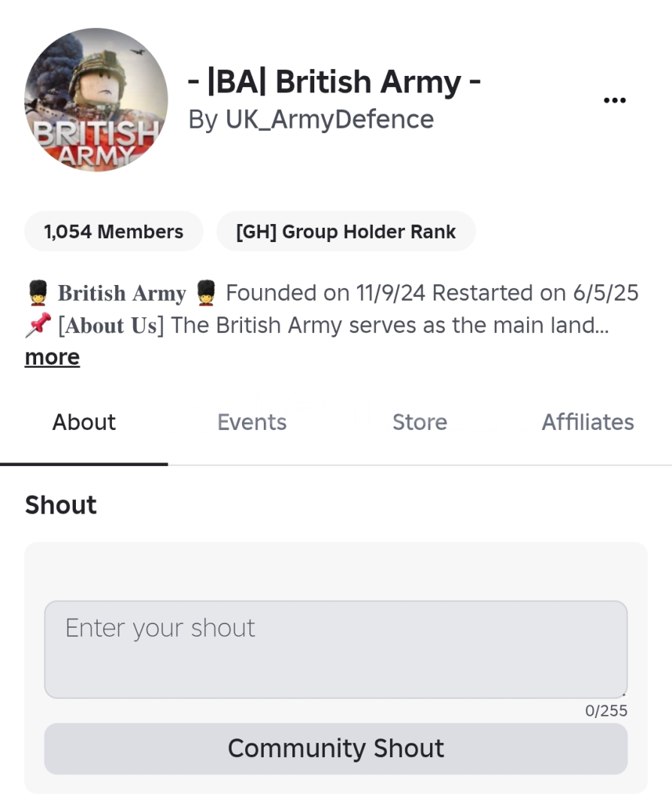Click the shout box resize handle corner
The width and height of the screenshot is (672, 812).
point(624,695)
